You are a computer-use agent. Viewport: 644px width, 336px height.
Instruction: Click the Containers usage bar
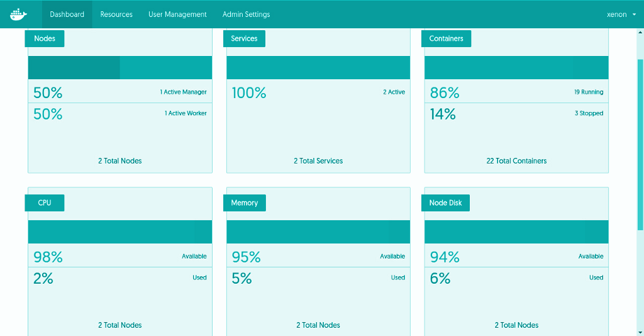coord(516,67)
